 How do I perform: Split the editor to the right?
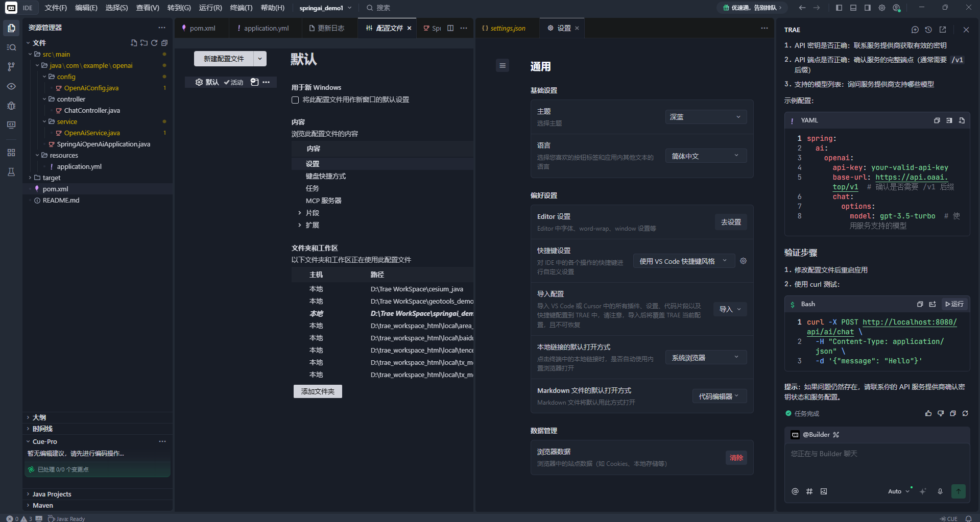point(450,28)
